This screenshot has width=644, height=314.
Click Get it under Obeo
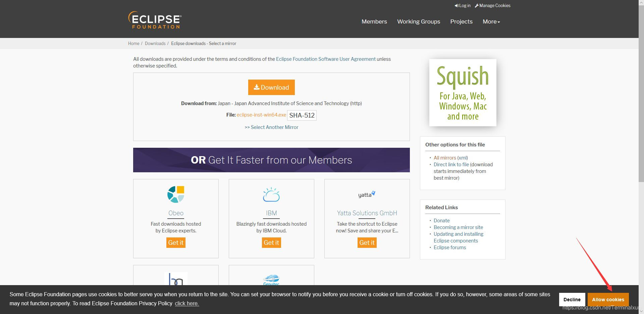[176, 242]
